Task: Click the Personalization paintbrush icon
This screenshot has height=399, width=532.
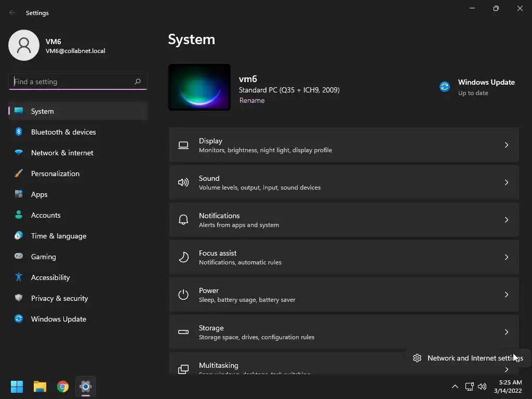Action: tap(19, 174)
